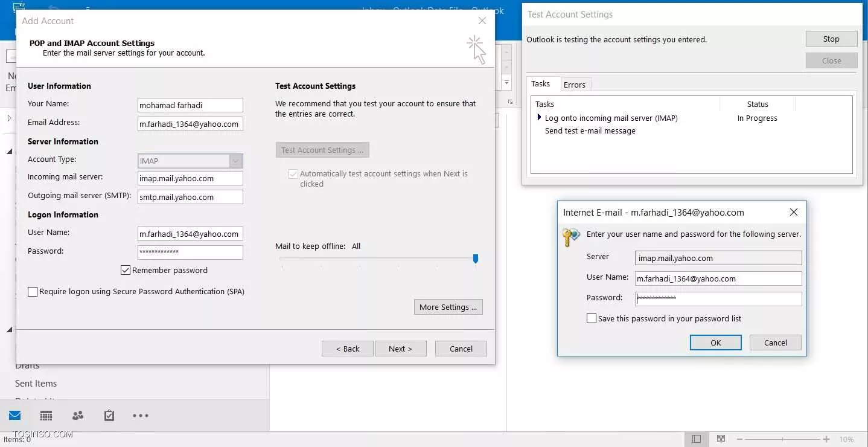This screenshot has width=868, height=447.
Task: Open more navigation options ellipsis
Action: 140,416
